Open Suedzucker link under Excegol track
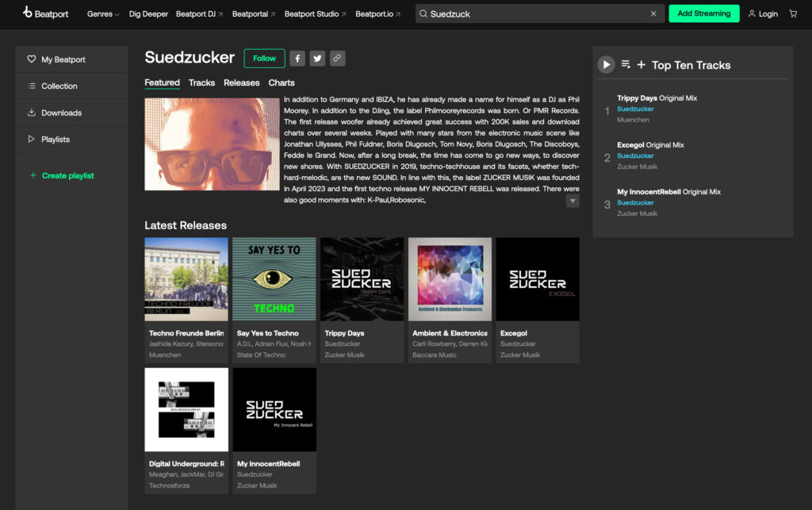Image resolution: width=812 pixels, height=510 pixels. point(635,155)
